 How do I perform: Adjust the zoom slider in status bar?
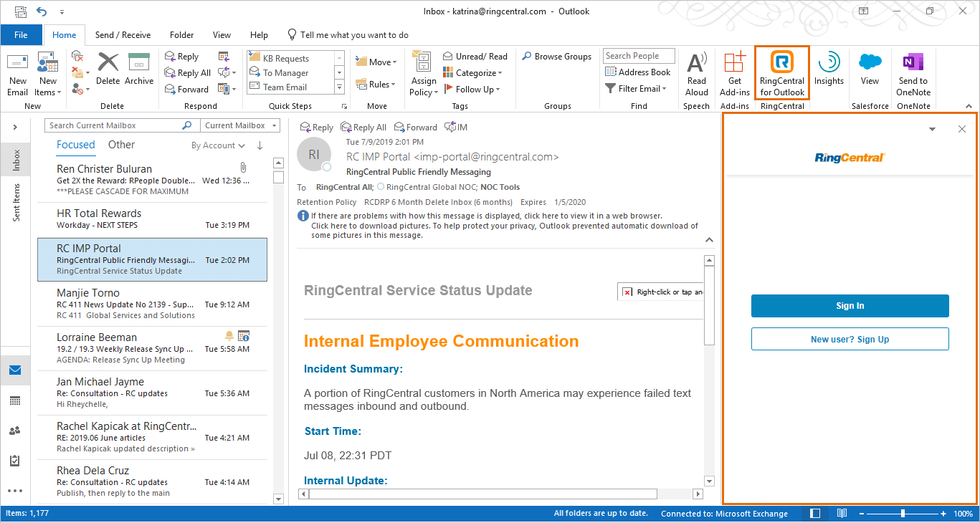point(903,514)
